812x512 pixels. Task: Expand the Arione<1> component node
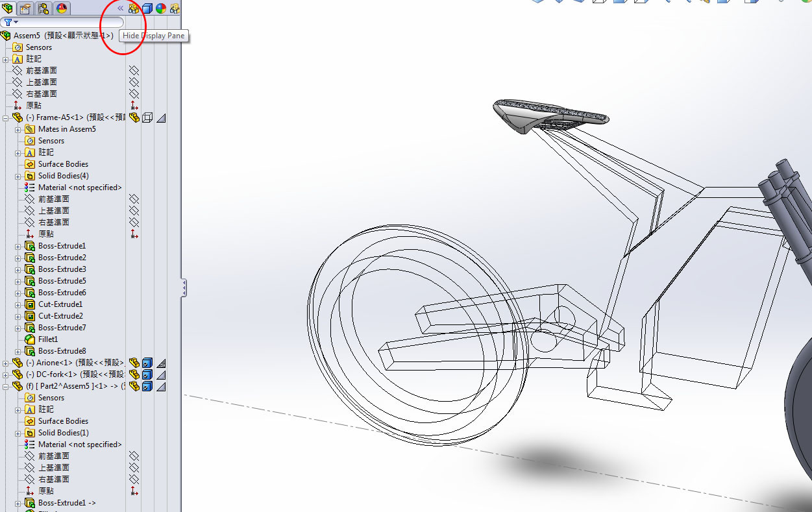[x=6, y=363]
